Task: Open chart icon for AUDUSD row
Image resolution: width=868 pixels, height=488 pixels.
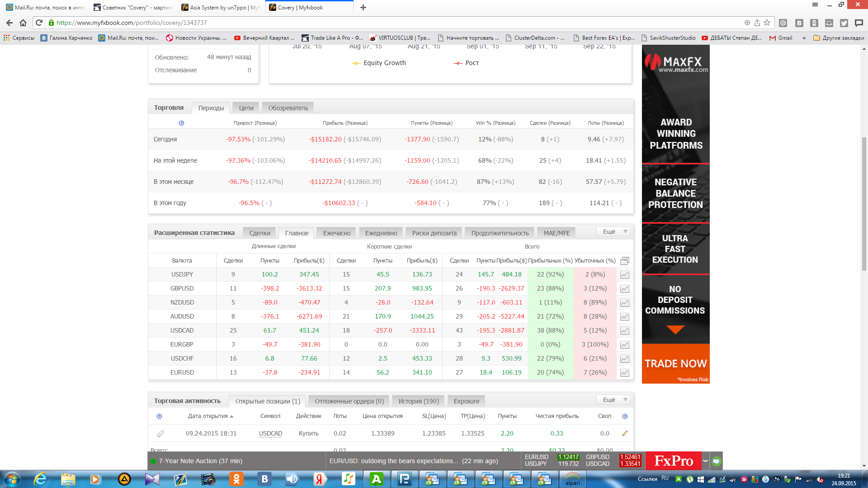Action: [x=624, y=317]
